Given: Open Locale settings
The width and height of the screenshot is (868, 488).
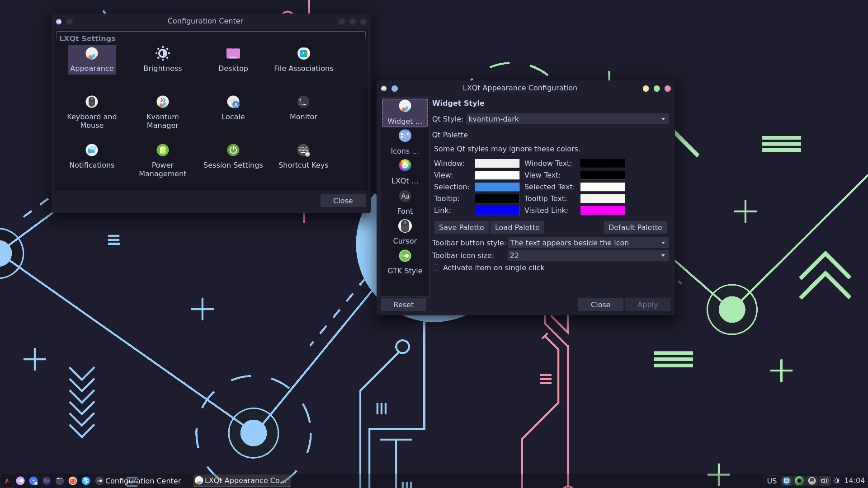Looking at the screenshot, I should click(x=233, y=108).
